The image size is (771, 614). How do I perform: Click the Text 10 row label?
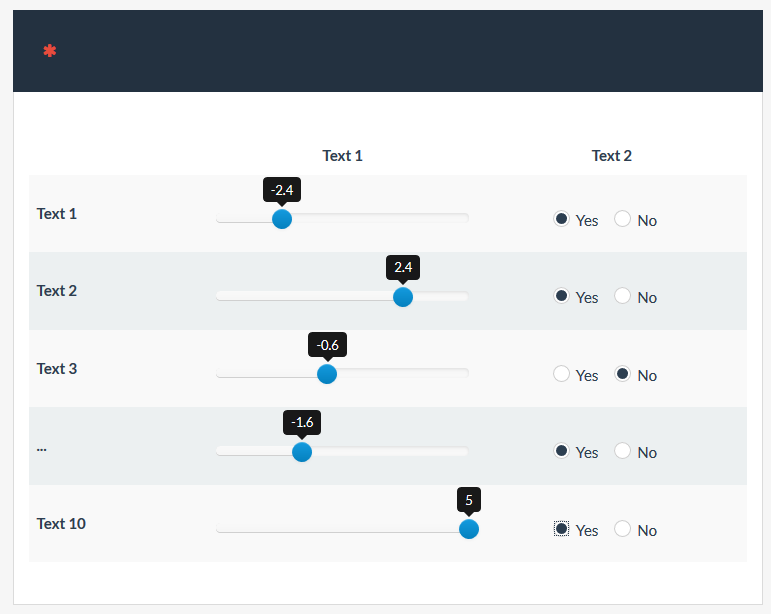pyautogui.click(x=61, y=524)
